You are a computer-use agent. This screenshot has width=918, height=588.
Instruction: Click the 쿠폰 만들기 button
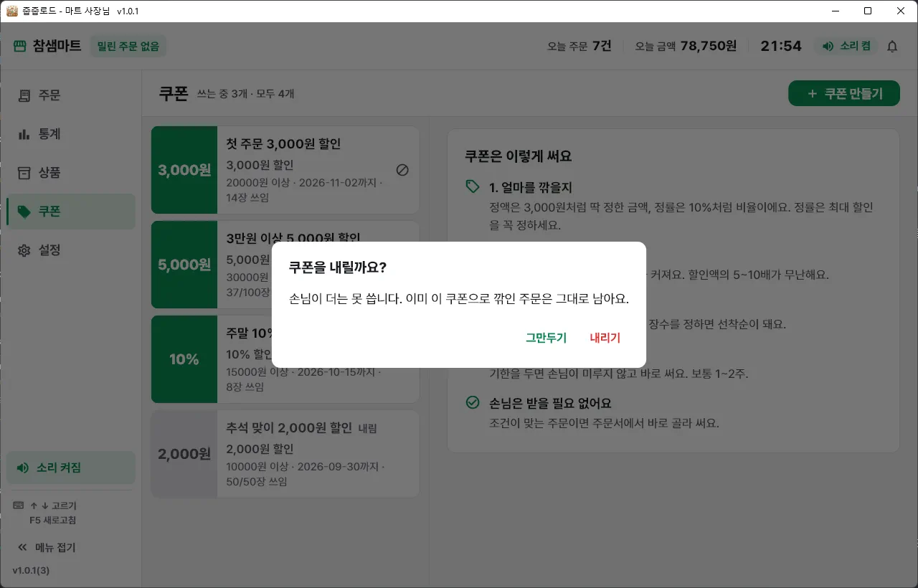point(844,93)
